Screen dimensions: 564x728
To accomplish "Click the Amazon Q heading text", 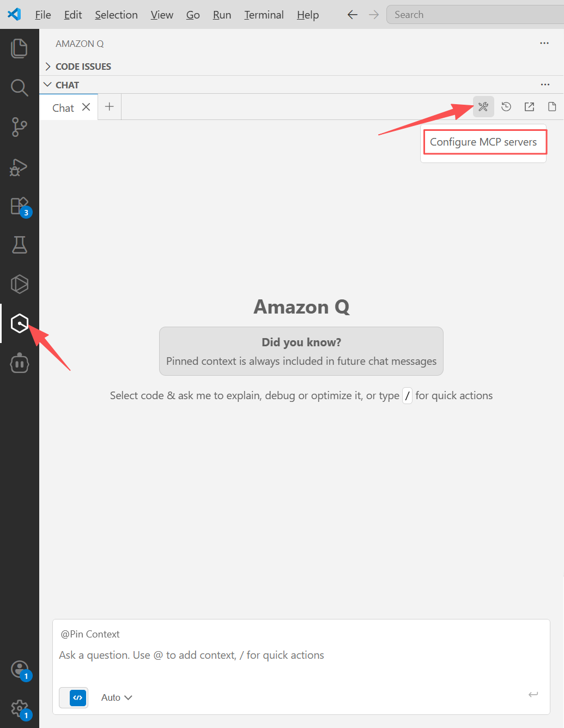I will pos(301,307).
